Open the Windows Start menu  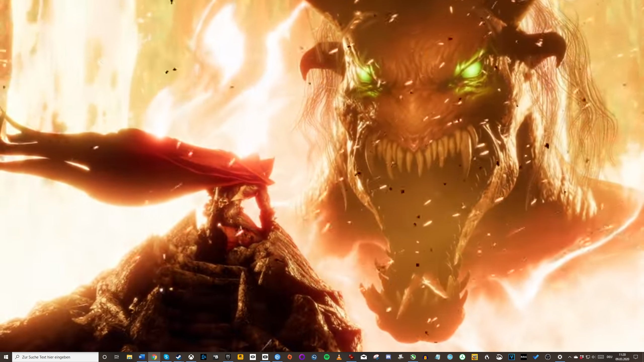(6, 357)
